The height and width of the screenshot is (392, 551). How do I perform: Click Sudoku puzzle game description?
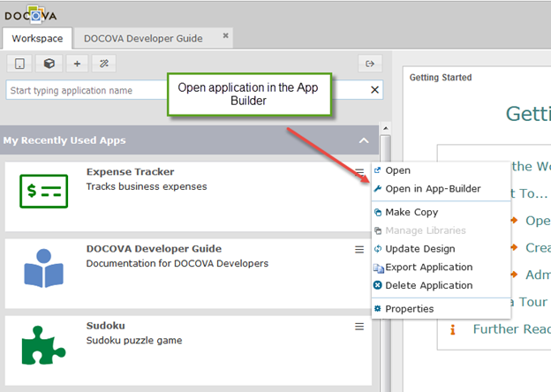(134, 341)
